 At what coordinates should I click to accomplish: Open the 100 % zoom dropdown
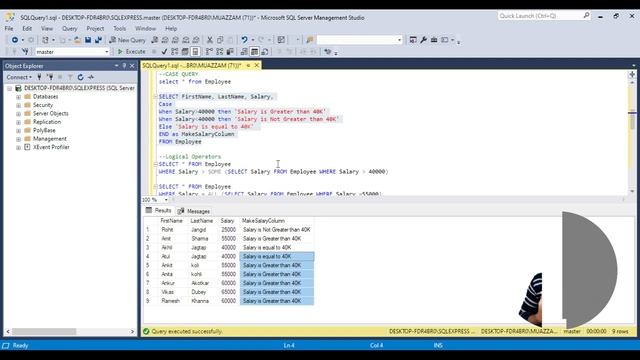166,200
